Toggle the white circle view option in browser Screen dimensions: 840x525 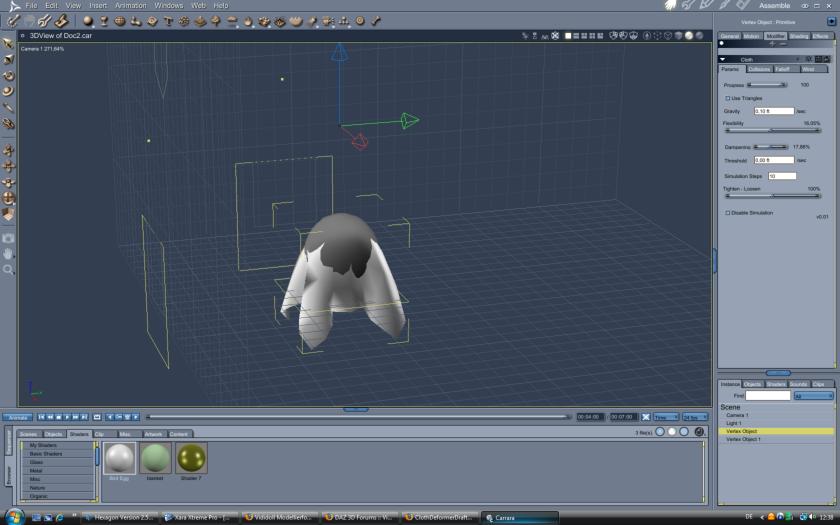[672, 431]
